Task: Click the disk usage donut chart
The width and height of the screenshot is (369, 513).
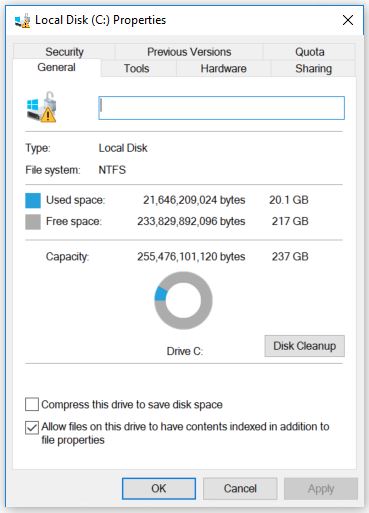Action: coord(183,300)
